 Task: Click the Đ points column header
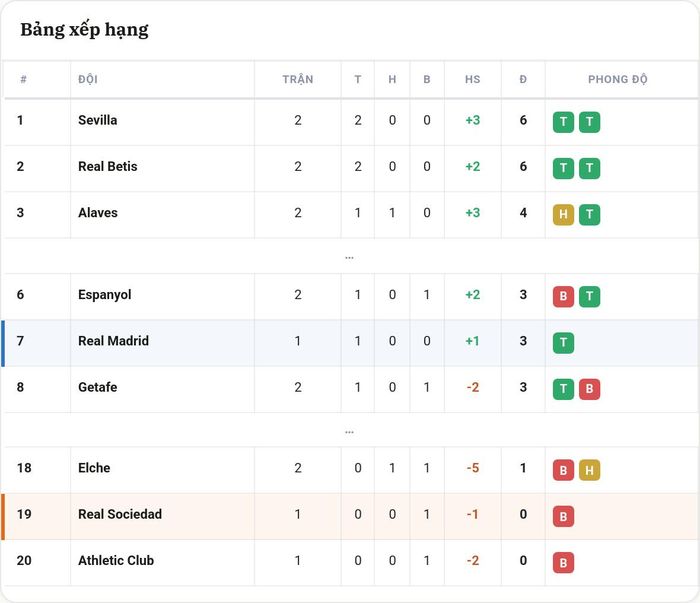(523, 79)
